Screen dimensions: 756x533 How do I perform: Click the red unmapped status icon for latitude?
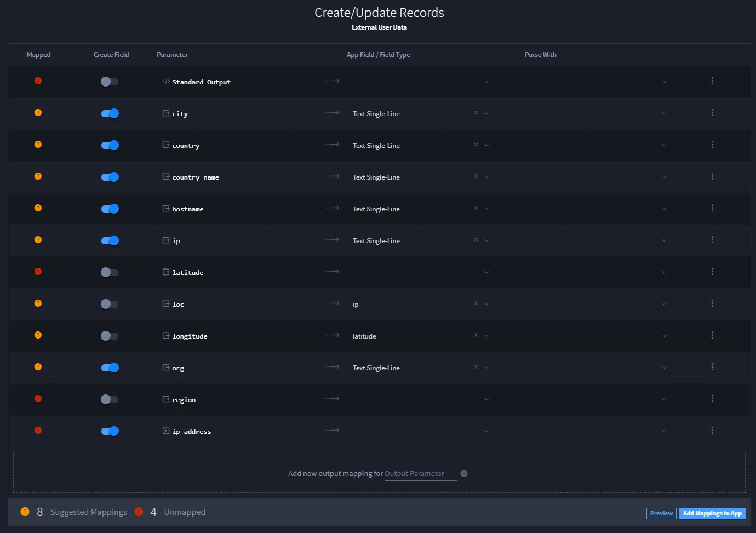pos(38,272)
